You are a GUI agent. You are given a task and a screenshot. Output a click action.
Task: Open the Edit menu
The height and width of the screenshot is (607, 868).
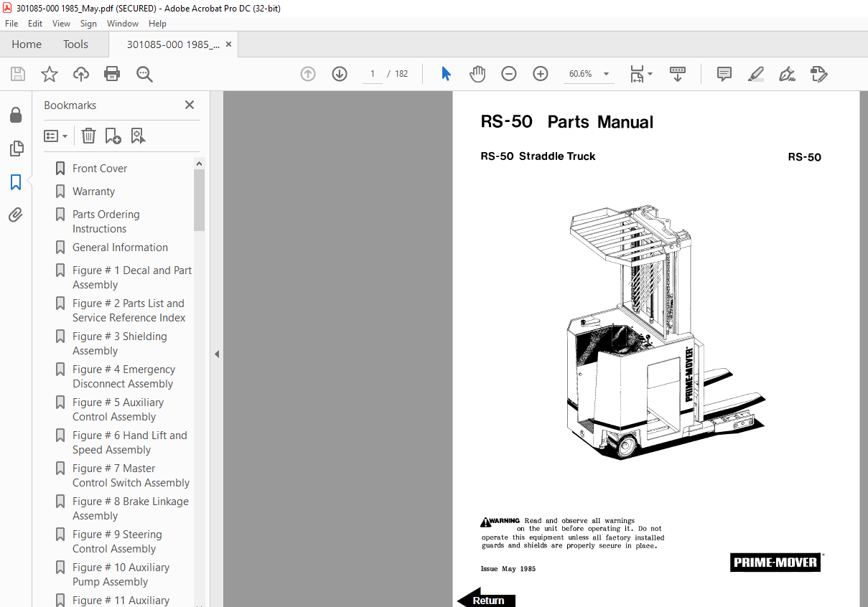[x=35, y=24]
